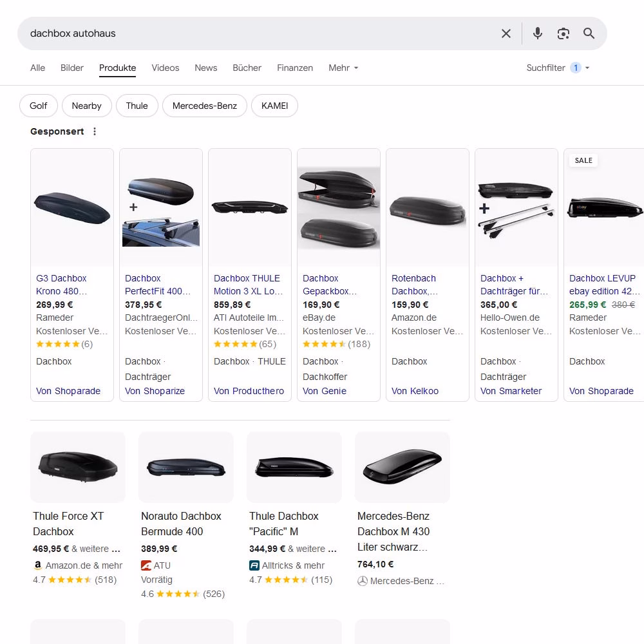Click the Alltricks icon under Thule Dachbox Pacific
Viewport: 644px width, 644px height.
click(253, 565)
